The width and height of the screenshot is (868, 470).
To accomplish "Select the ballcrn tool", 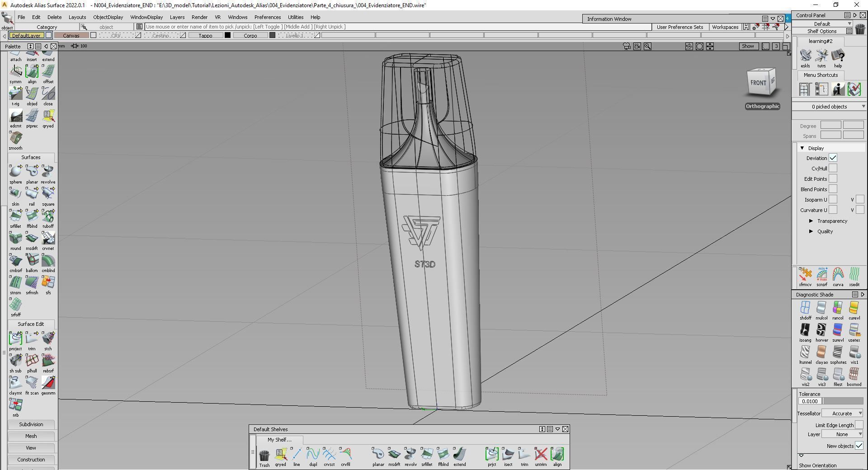I will click(32, 260).
